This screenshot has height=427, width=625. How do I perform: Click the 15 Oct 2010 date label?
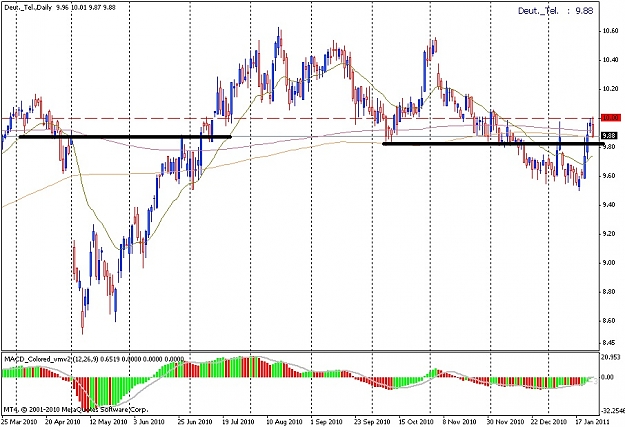[416, 421]
